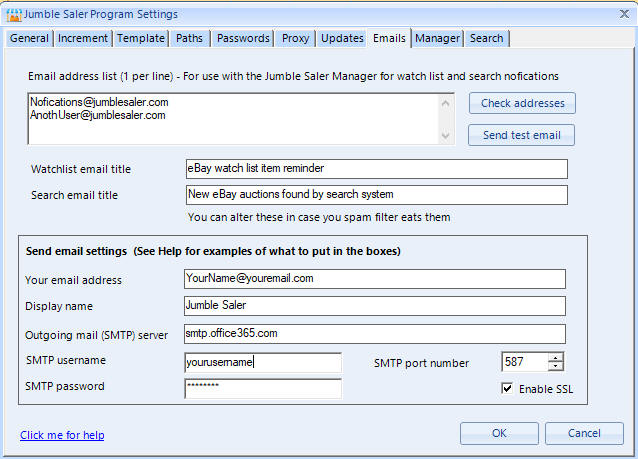This screenshot has height=459, width=638.
Task: Click inside the email address list box
Action: point(241,119)
